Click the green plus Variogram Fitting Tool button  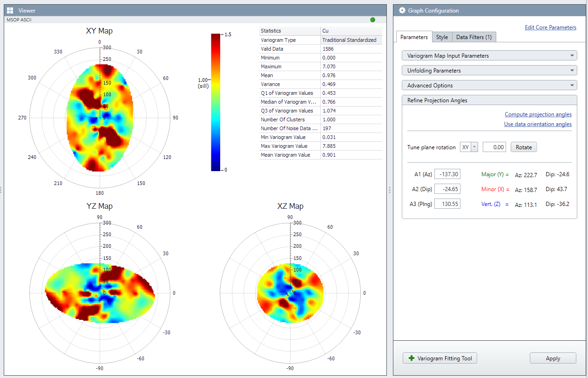[440, 358]
